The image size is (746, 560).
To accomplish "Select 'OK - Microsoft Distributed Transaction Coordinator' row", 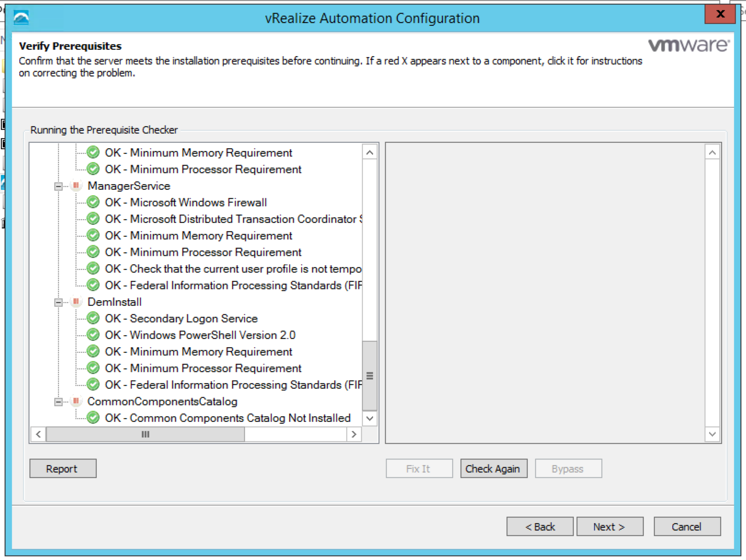I will 233,219.
